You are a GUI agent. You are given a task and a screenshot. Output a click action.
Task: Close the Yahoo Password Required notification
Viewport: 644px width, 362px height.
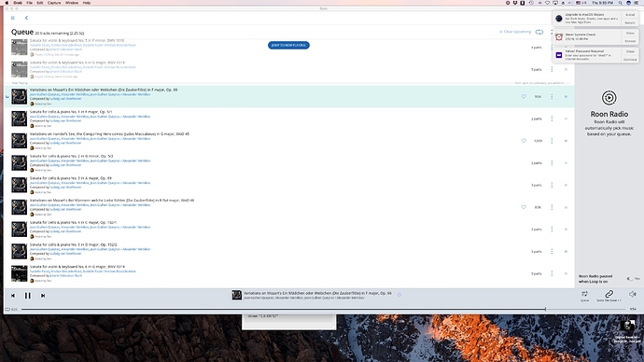[630, 51]
